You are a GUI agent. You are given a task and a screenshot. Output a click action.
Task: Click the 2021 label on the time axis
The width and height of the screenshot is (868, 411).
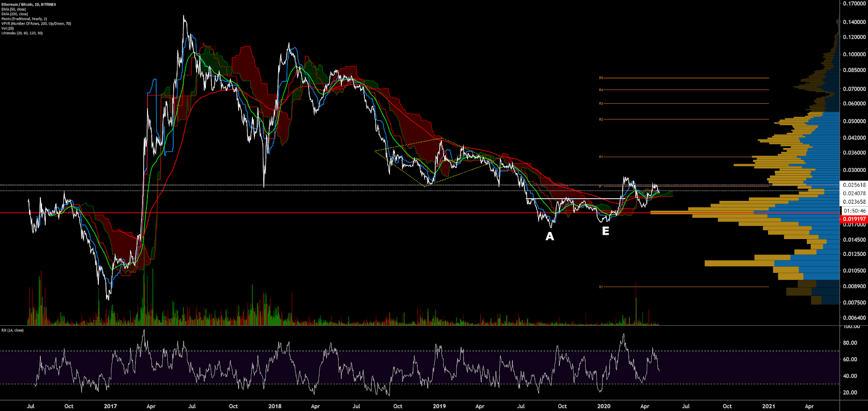click(x=769, y=406)
